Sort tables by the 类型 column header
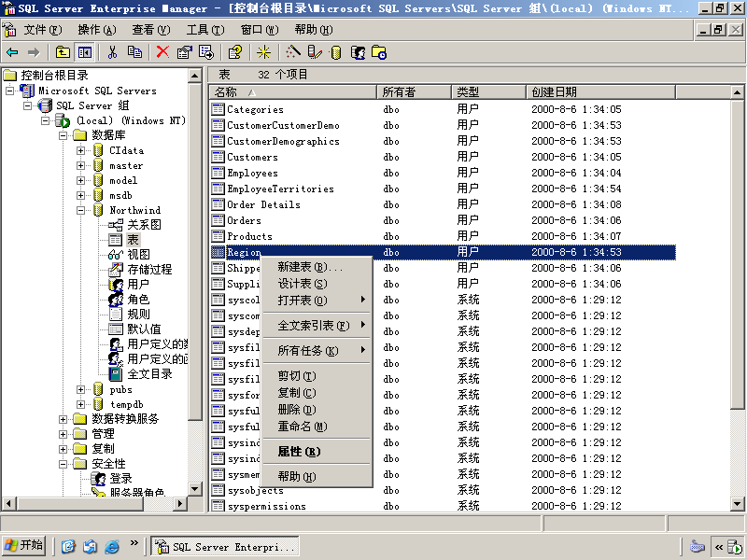This screenshot has height=560, width=747. (488, 91)
